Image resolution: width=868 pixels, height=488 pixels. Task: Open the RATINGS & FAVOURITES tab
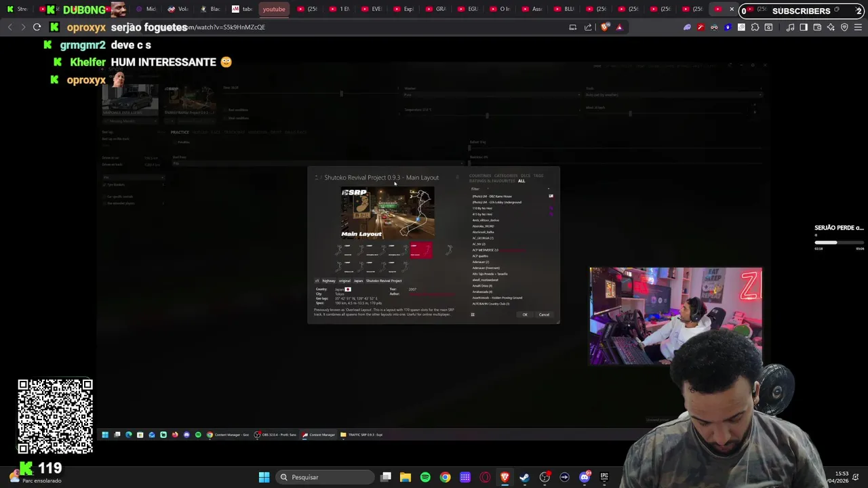tap(492, 181)
